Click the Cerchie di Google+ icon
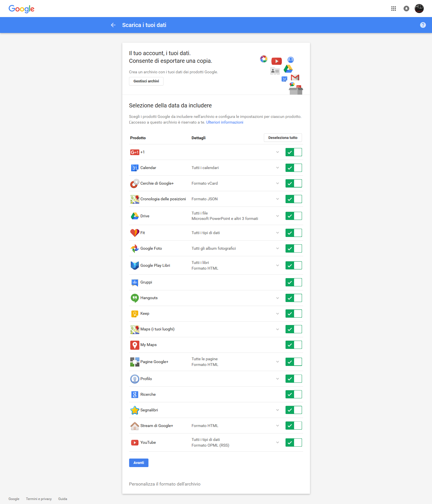 pos(135,184)
